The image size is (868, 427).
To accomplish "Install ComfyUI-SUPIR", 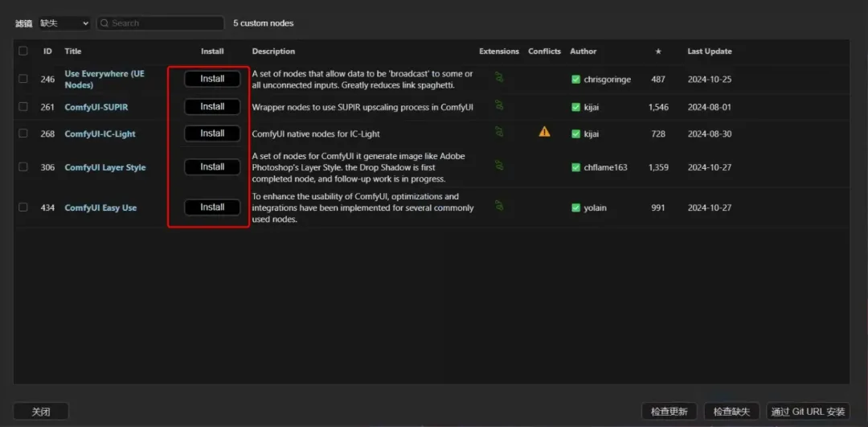I will [212, 107].
